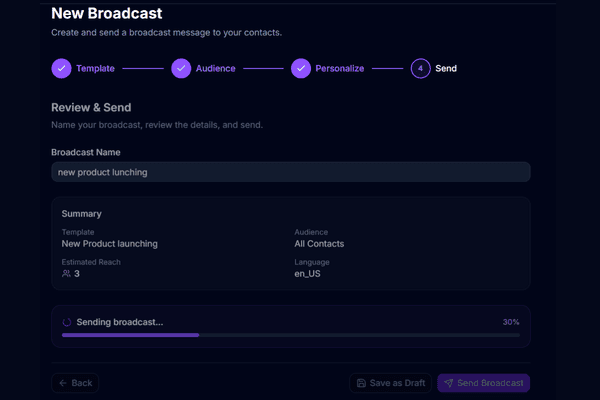The height and width of the screenshot is (400, 600).
Task: Click the 'Broadcast Name' field label
Action: (86, 152)
